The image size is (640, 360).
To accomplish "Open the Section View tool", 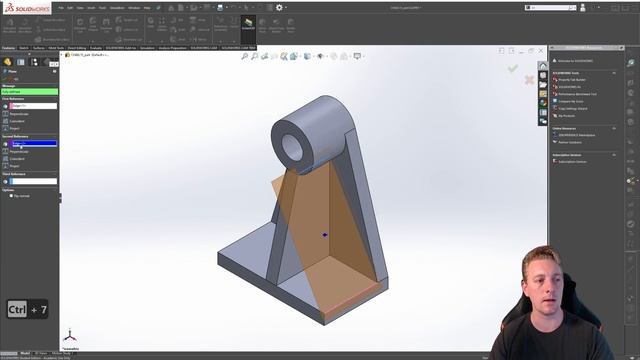I will click(274, 56).
